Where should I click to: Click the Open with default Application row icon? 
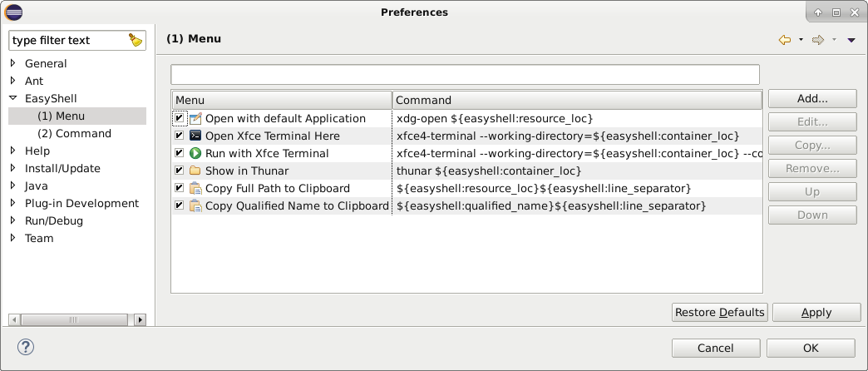195,118
